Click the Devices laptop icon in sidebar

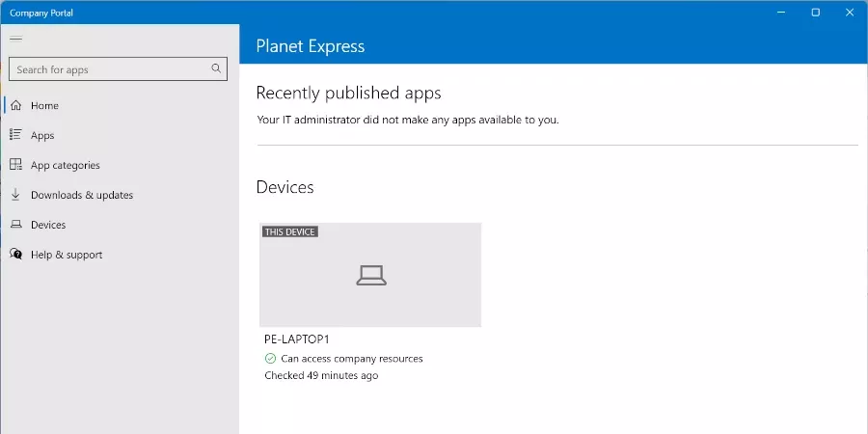[x=15, y=225]
